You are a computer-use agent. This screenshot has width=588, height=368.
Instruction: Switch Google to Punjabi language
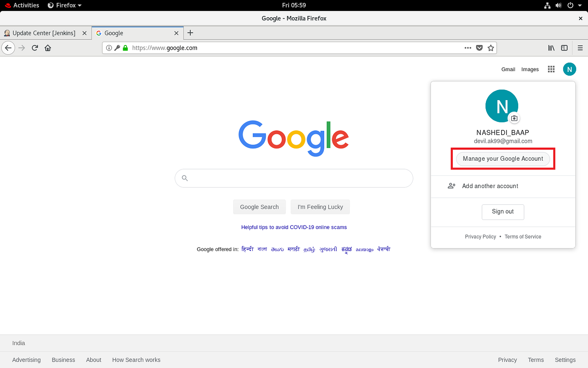[384, 249]
